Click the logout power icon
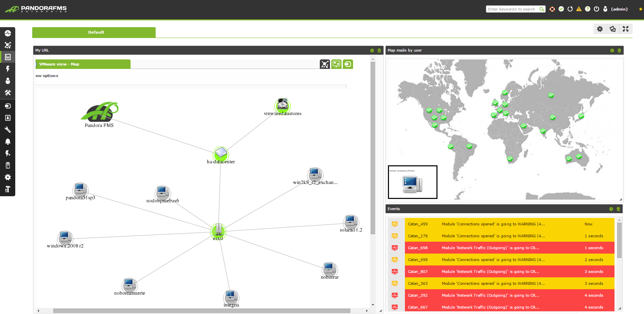Screen dimensions: 644x314 597,9
